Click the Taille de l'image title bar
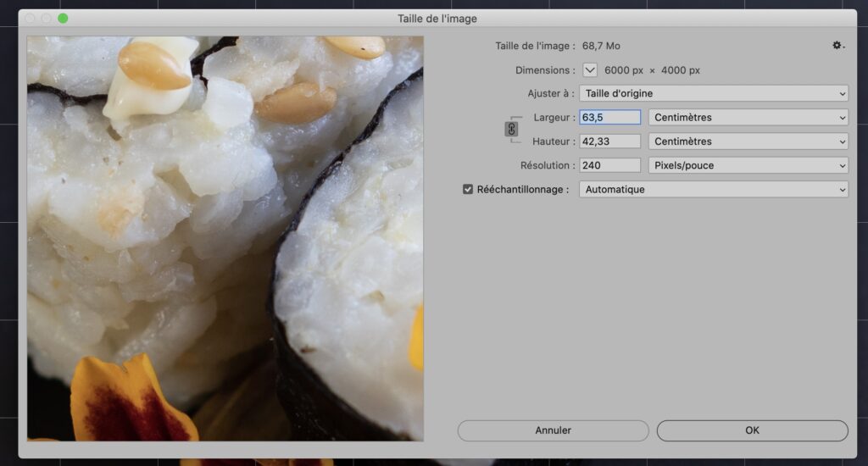The image size is (868, 466). (437, 19)
